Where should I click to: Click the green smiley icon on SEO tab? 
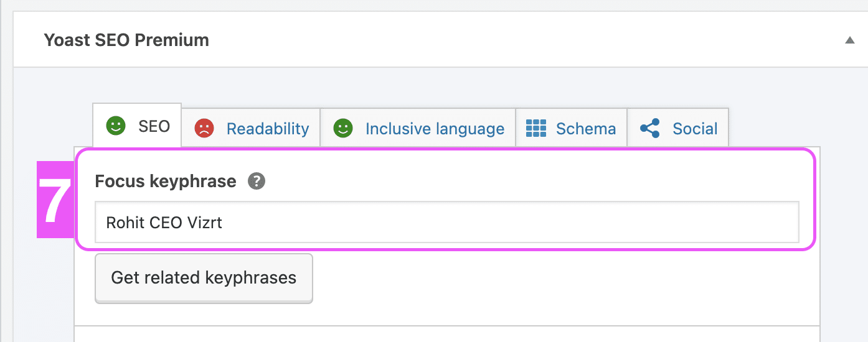pyautogui.click(x=115, y=126)
